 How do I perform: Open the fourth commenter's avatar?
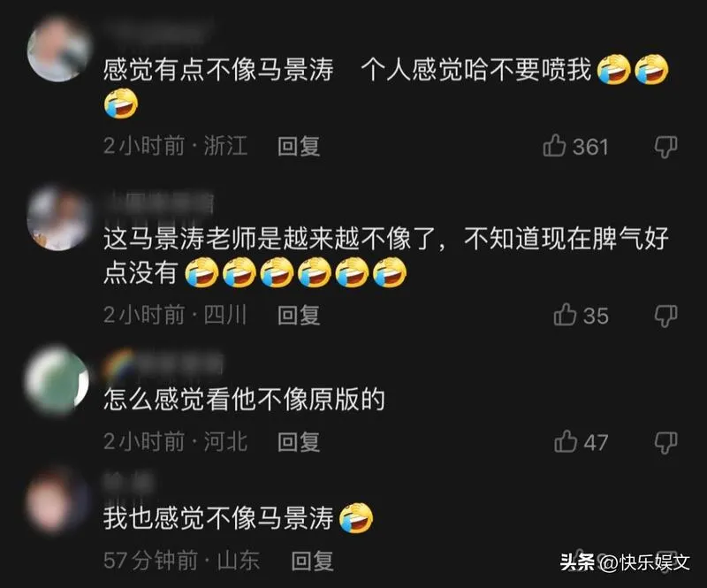[x=57, y=500]
